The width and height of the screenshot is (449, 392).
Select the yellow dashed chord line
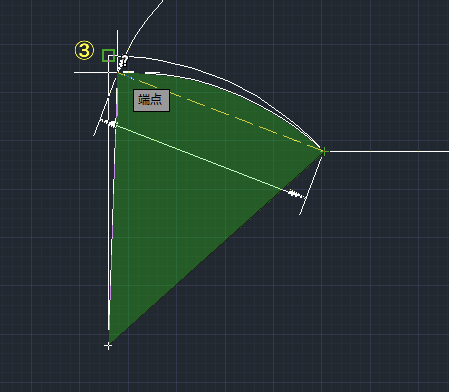click(x=220, y=112)
